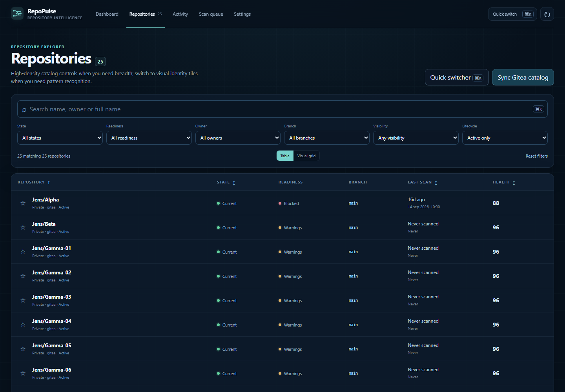This screenshot has height=392, width=565.
Task: Star the Jens/Gamma-06 repository
Action: 23,373
